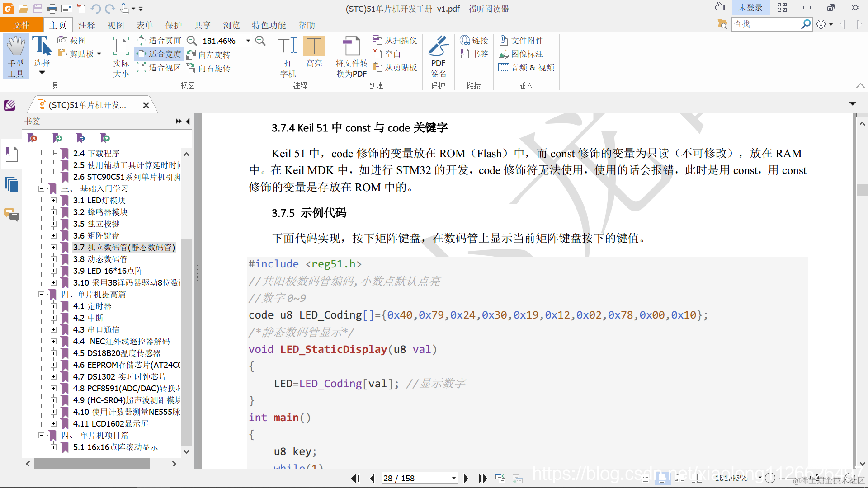Collapse the 四、单片机提高篇 bookmark section
The height and width of the screenshot is (488, 868).
point(41,294)
